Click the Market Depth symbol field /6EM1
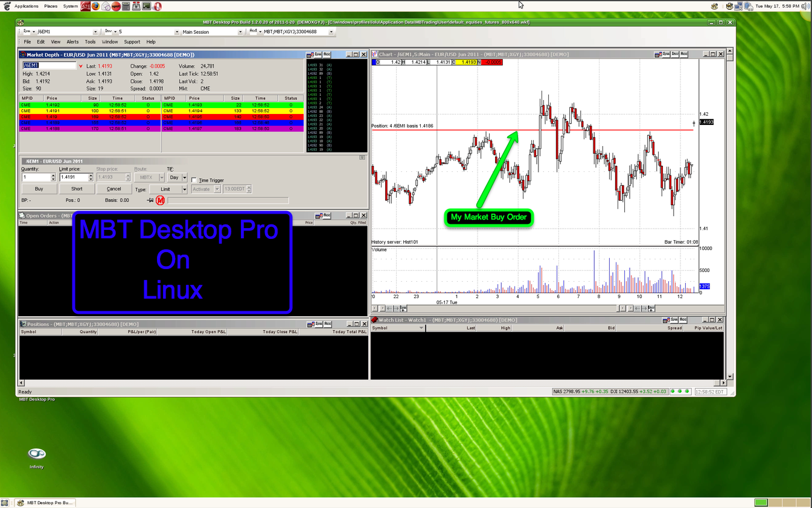 click(50, 65)
